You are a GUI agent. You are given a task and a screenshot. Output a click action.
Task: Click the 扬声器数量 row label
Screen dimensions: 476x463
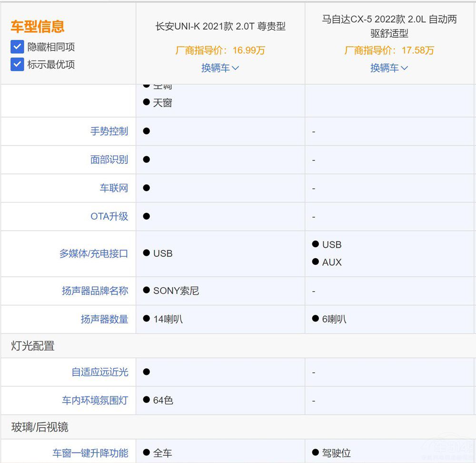pos(104,319)
